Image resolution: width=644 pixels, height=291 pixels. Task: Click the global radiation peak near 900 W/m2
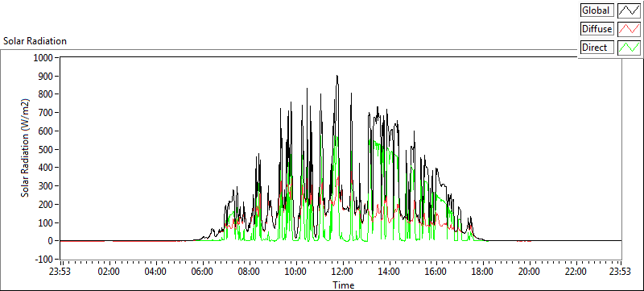pos(337,77)
